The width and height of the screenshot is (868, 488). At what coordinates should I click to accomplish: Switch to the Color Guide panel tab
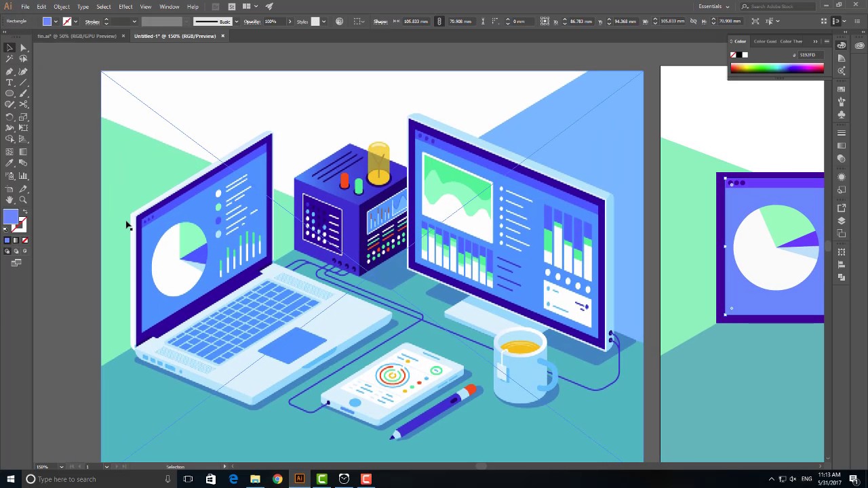[x=765, y=41]
